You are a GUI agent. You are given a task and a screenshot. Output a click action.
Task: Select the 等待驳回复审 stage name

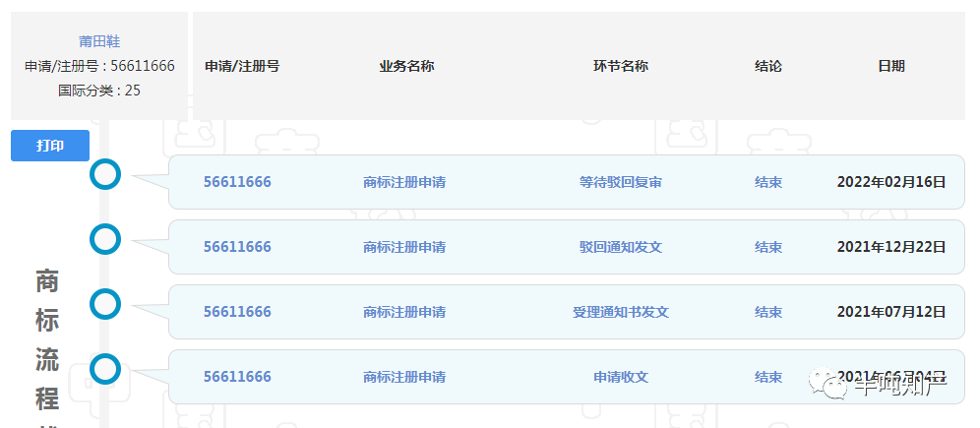pos(620,182)
